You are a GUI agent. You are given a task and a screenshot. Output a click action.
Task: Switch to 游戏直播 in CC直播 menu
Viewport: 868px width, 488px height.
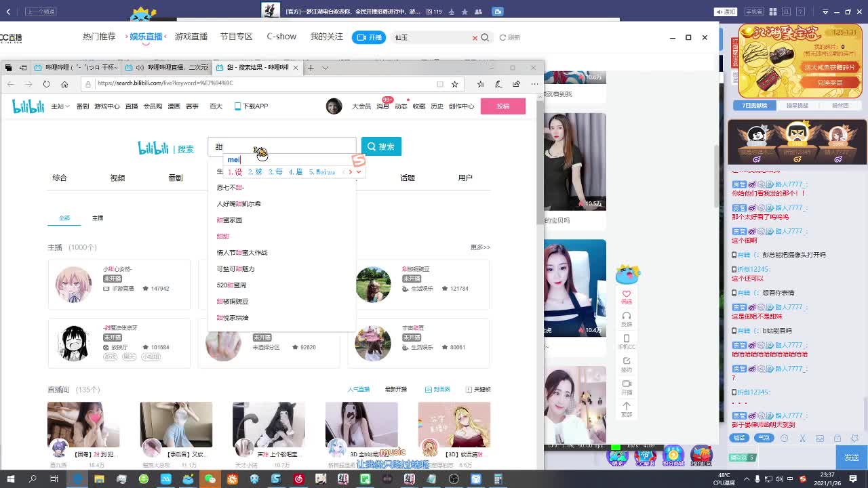pos(191,37)
